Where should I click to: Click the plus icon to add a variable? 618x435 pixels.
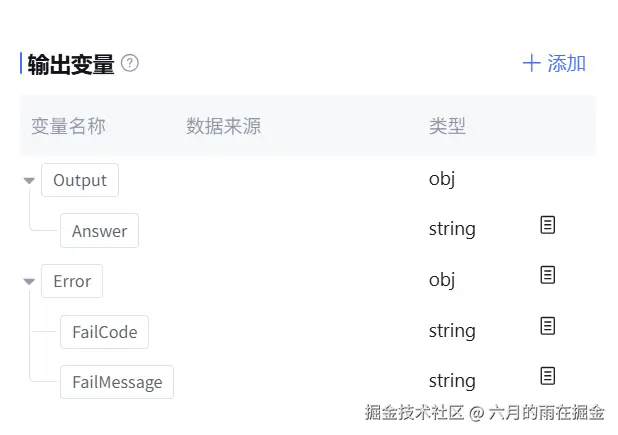tap(531, 64)
